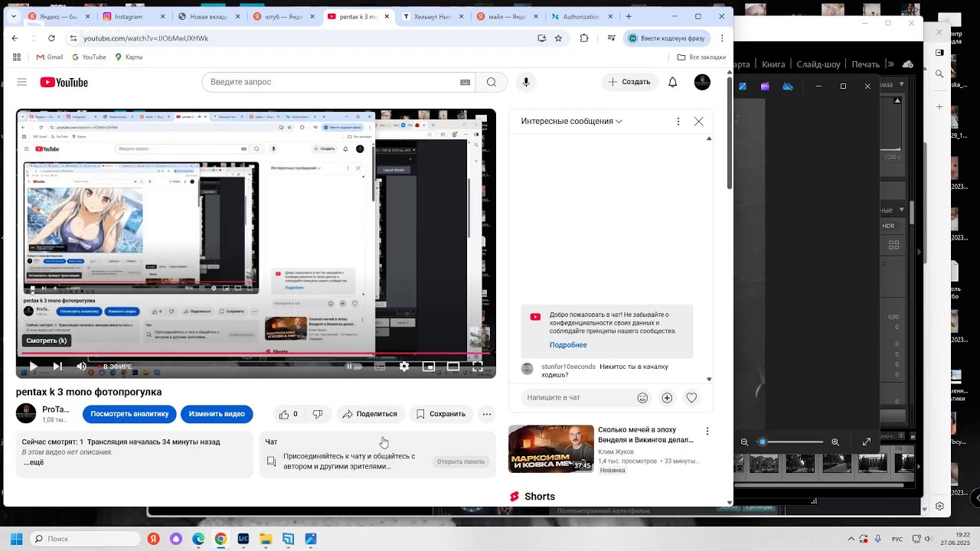This screenshot has width=980, height=551.
Task: Save the video with Сохранить
Action: tap(441, 414)
